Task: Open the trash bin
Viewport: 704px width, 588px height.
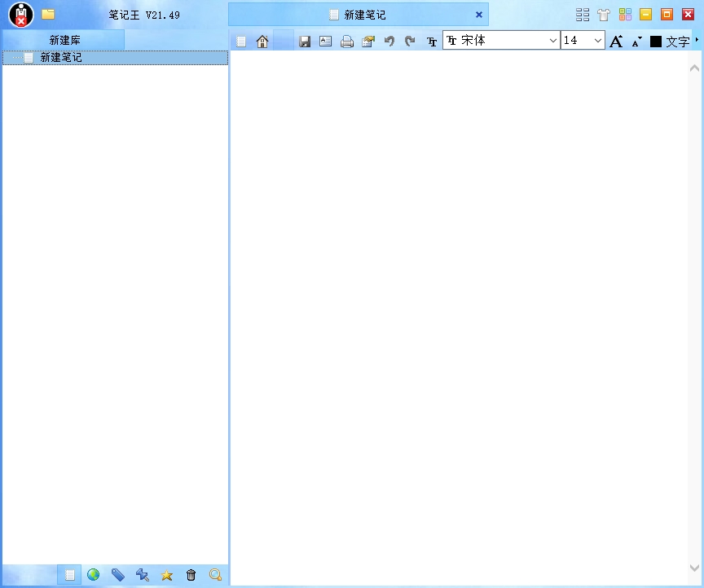Action: (191, 575)
